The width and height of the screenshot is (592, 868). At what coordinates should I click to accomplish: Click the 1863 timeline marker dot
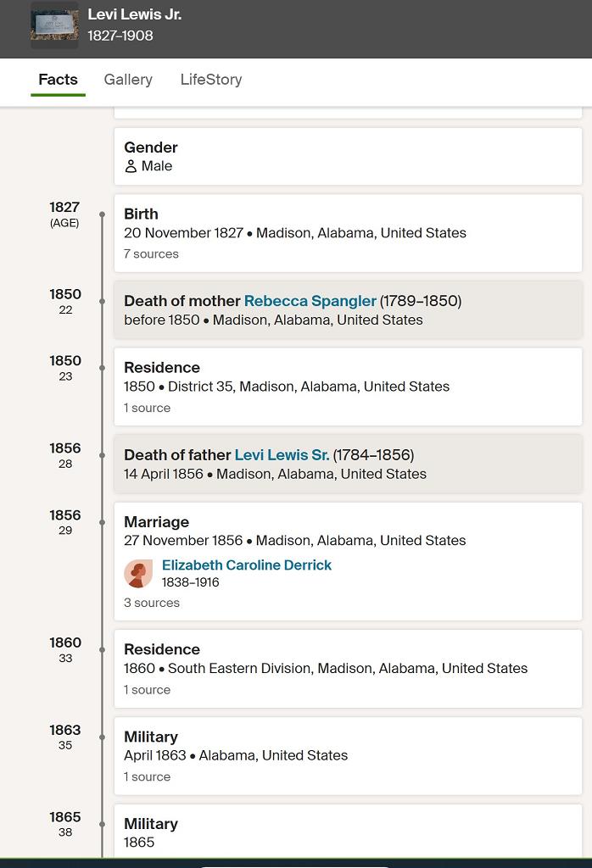coord(103,737)
